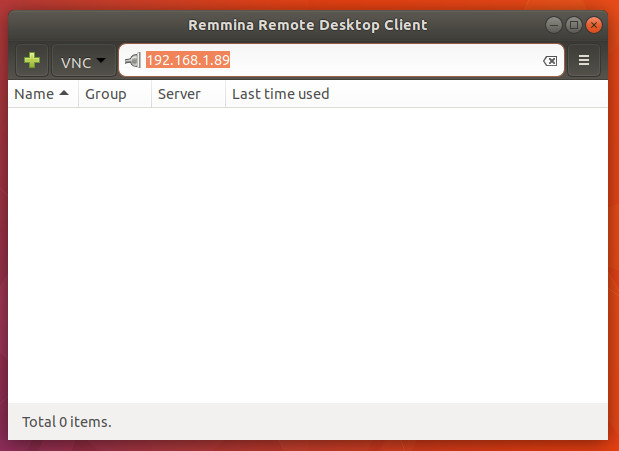Sort connections by the Name column

(34, 94)
